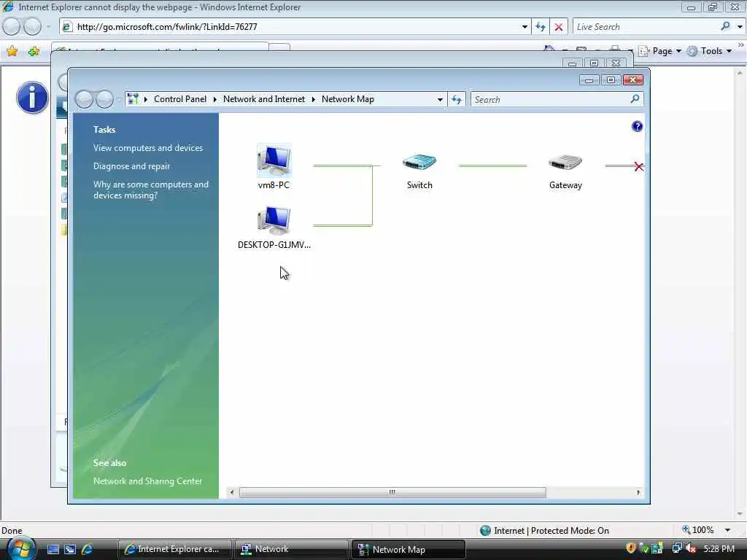Switch to Internet Explorer taskbar button
The height and width of the screenshot is (560, 747).
coord(174,549)
